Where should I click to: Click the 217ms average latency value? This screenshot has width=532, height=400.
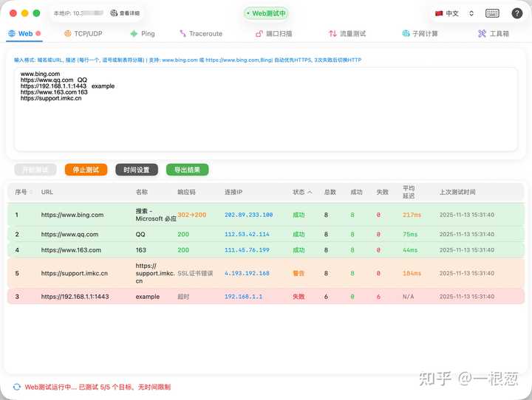click(x=412, y=215)
